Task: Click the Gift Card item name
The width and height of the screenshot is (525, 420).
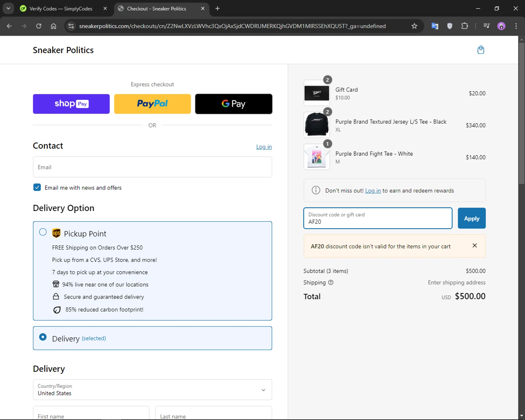Action: (346, 90)
